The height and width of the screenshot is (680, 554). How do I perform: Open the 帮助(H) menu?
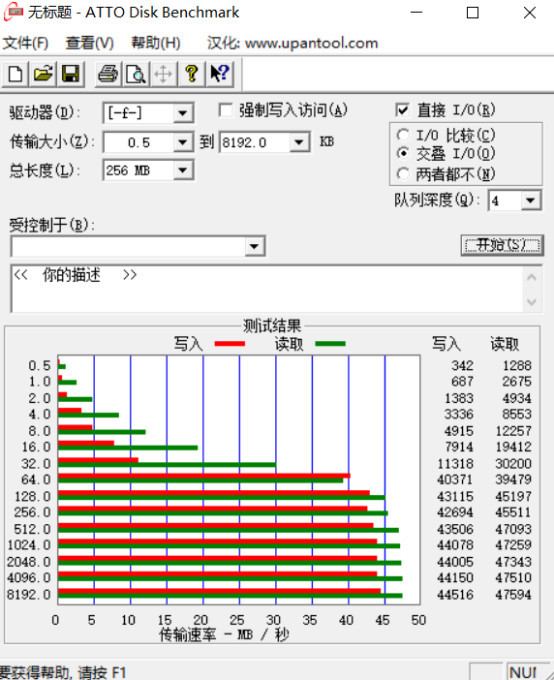tap(156, 43)
